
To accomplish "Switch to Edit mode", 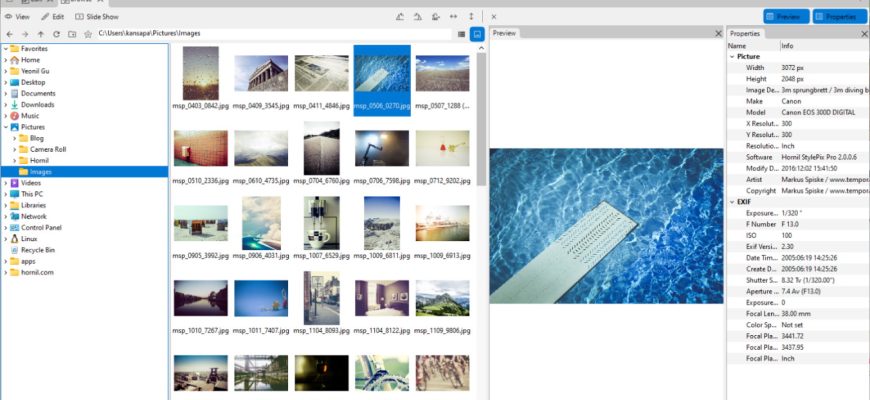I will 53,17.
